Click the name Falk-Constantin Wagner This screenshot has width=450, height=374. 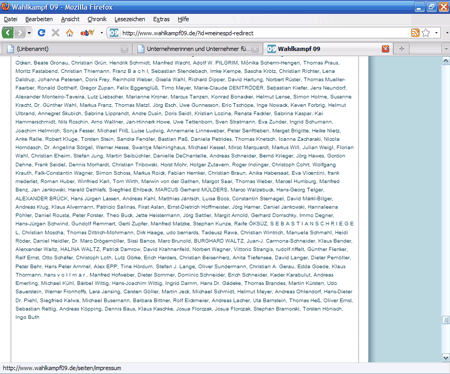coord(64,173)
